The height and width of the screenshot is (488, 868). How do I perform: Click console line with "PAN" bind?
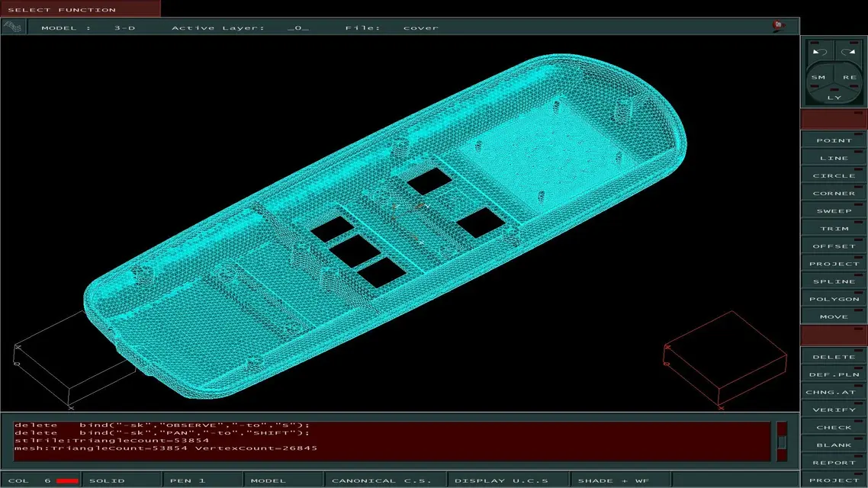162,432
